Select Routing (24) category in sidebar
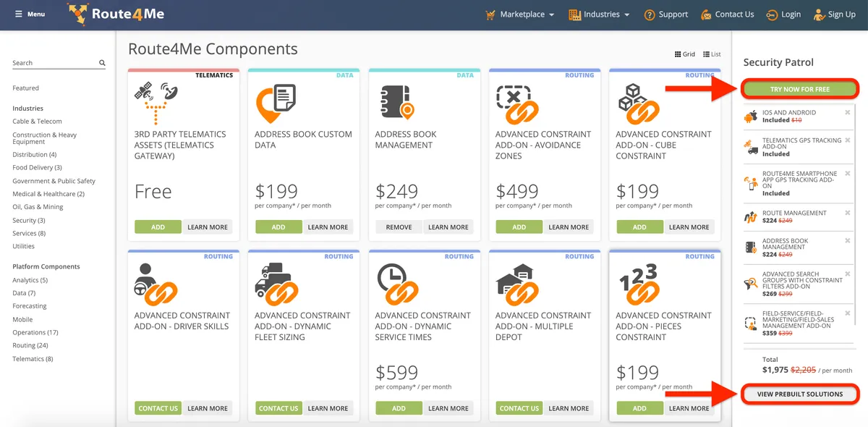 (x=30, y=346)
